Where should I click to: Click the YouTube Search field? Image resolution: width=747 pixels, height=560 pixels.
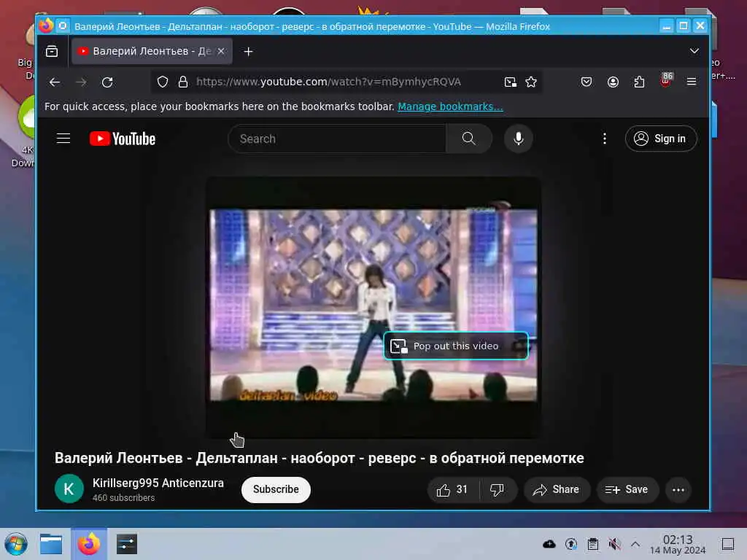point(337,139)
